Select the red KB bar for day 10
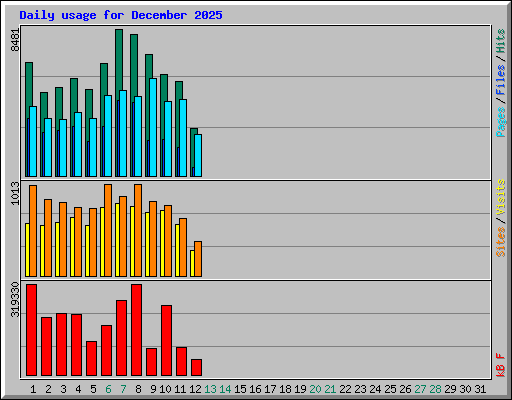512x400 pixels. (166, 340)
